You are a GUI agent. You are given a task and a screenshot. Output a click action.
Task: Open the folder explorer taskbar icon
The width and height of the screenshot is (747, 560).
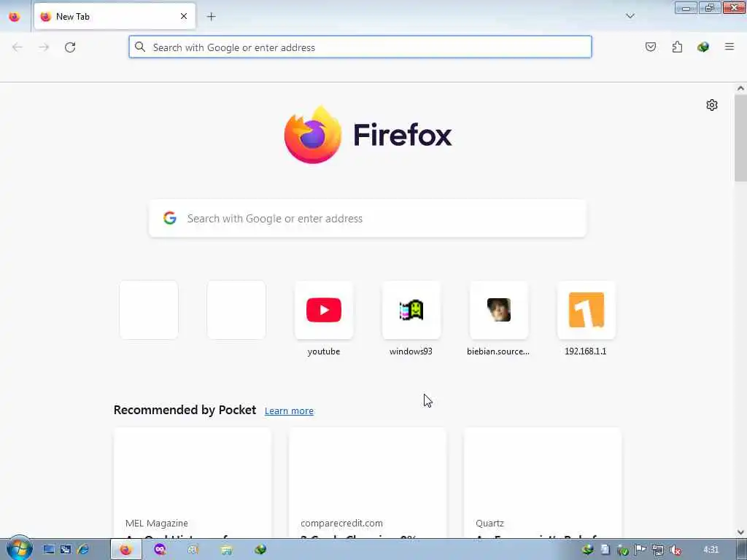coord(227,550)
